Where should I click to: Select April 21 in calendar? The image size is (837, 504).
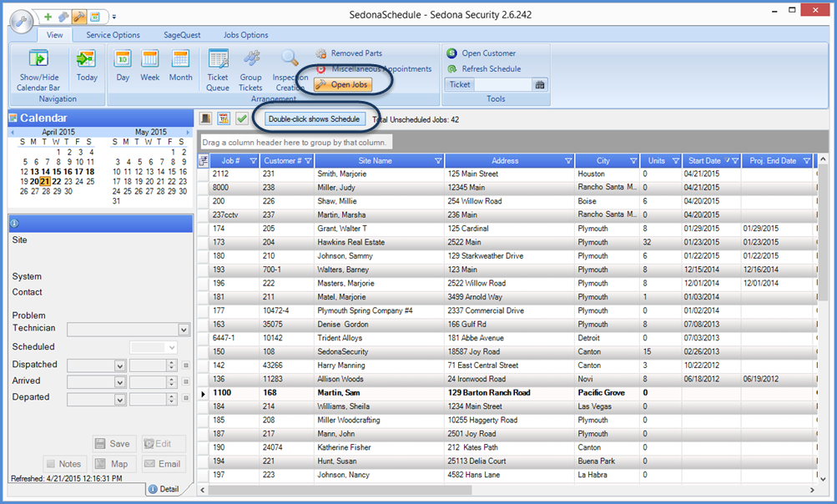(x=45, y=182)
